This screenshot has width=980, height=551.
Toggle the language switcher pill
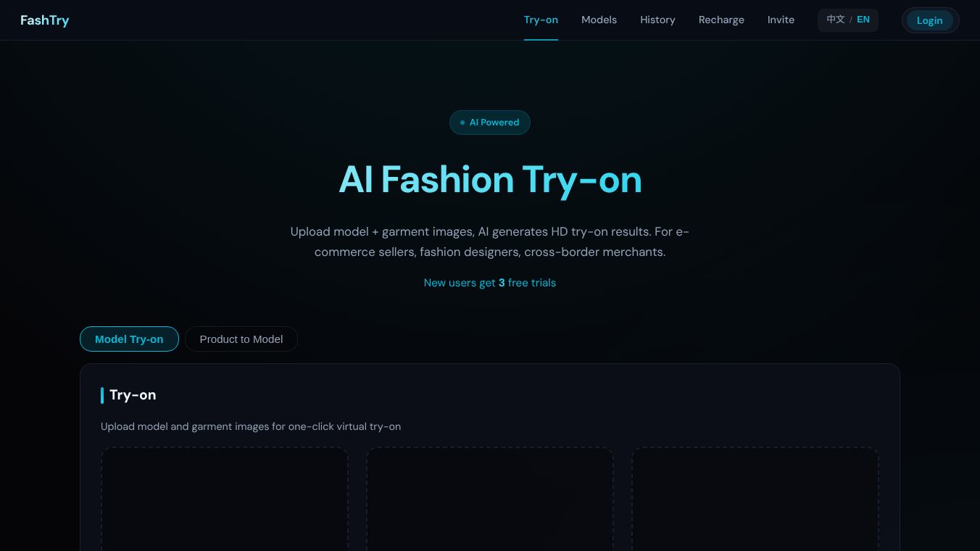coord(848,20)
